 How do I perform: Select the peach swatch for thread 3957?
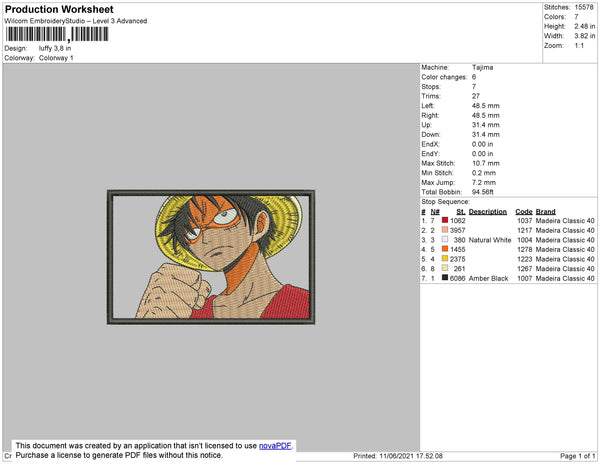pyautogui.click(x=445, y=230)
